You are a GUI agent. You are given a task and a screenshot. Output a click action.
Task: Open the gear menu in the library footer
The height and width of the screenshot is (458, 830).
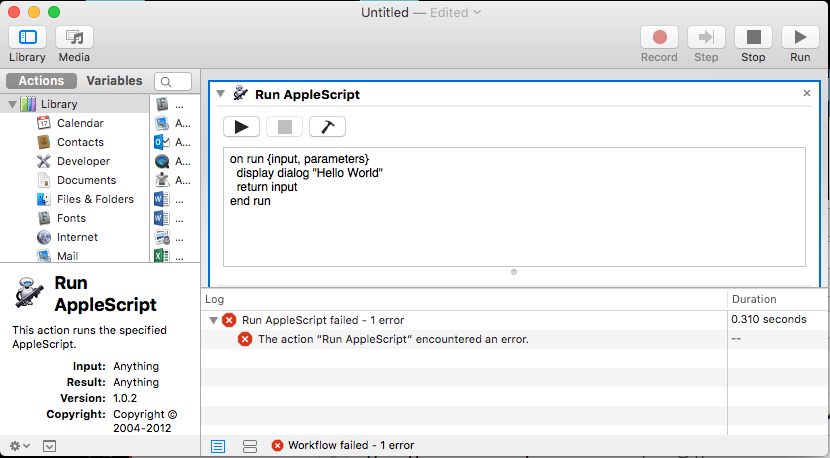coord(20,446)
